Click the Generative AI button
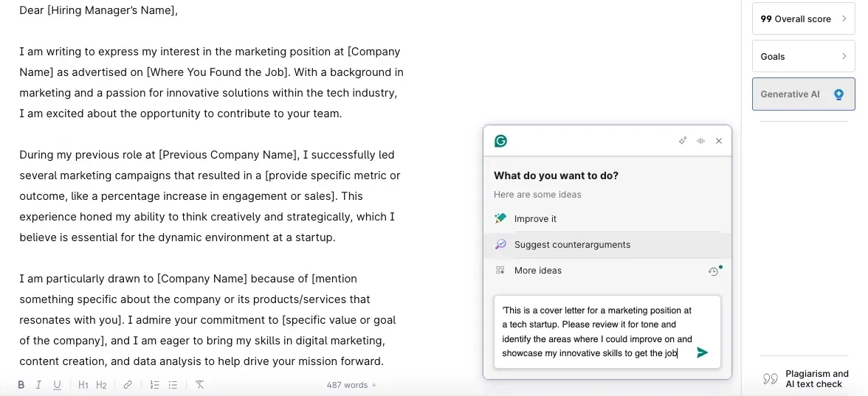Viewport: 868px width, 396px height. (x=803, y=94)
